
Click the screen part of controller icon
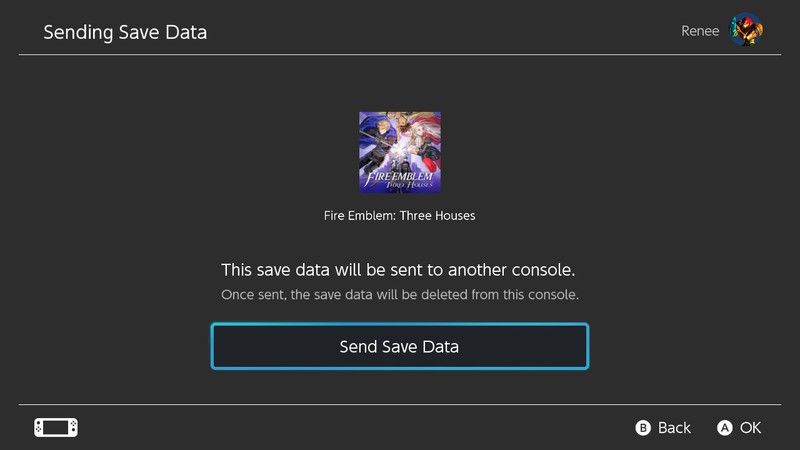56,428
